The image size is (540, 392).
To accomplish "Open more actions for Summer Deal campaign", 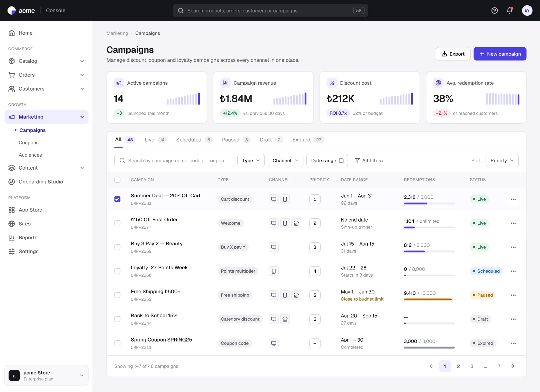I will pos(513,199).
